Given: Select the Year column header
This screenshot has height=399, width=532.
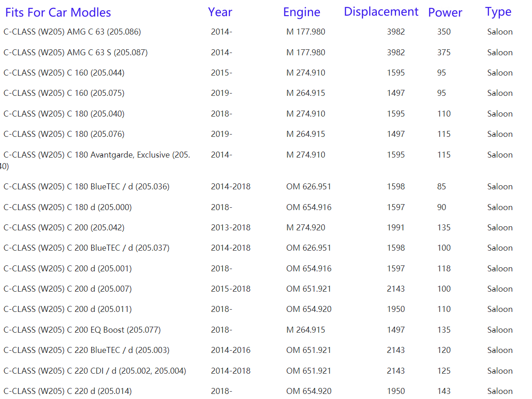Looking at the screenshot, I should (220, 12).
